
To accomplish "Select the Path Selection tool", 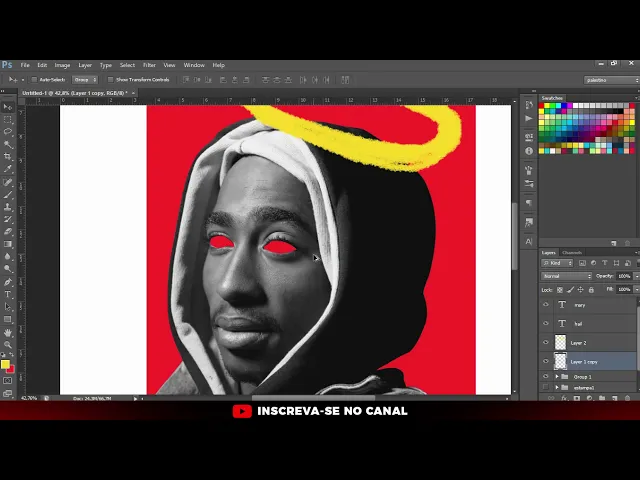I will pyautogui.click(x=8, y=307).
